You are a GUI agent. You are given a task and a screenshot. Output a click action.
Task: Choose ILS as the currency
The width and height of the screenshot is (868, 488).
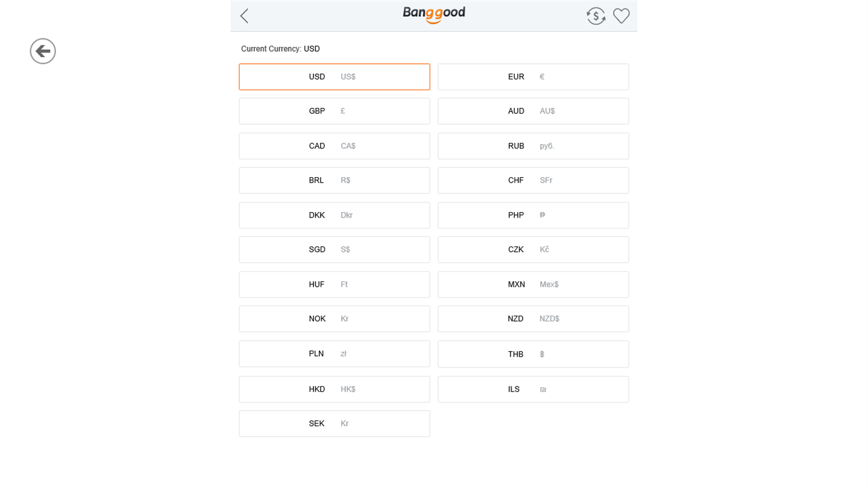pos(533,390)
